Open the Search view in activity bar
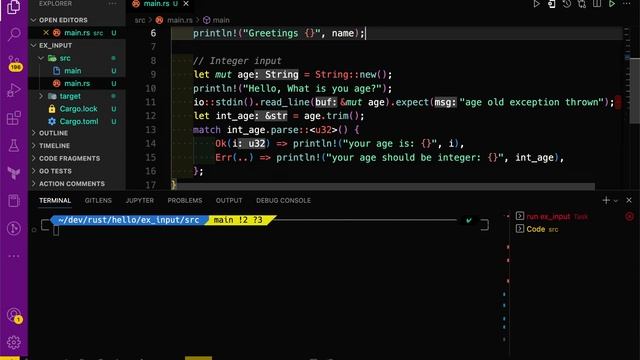This screenshot has height=360, width=640. (14, 34)
